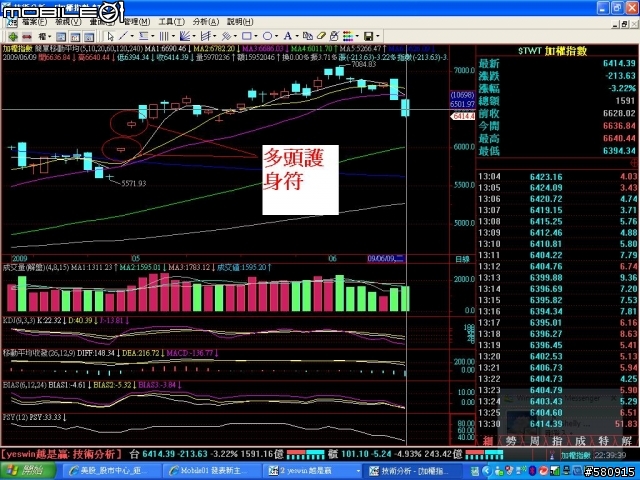Click the copy drawing objects icon
The height and width of the screenshot is (480, 640).
click(308, 36)
